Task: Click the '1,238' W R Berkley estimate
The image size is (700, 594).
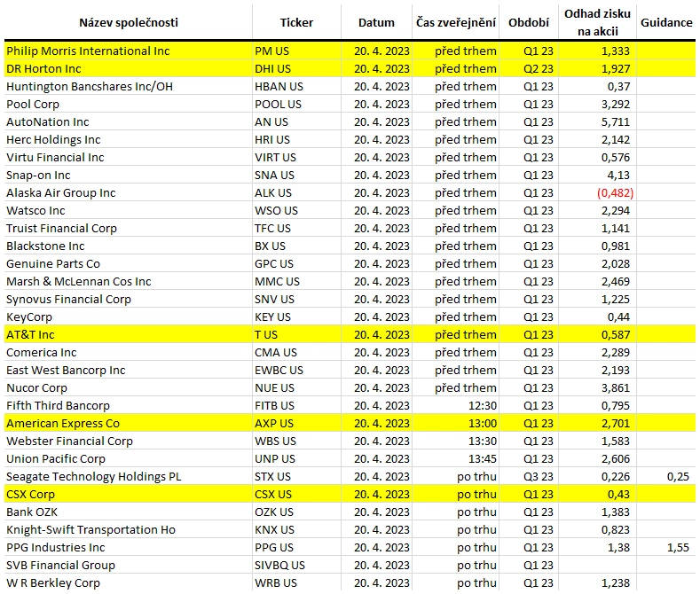Action: pyautogui.click(x=616, y=583)
